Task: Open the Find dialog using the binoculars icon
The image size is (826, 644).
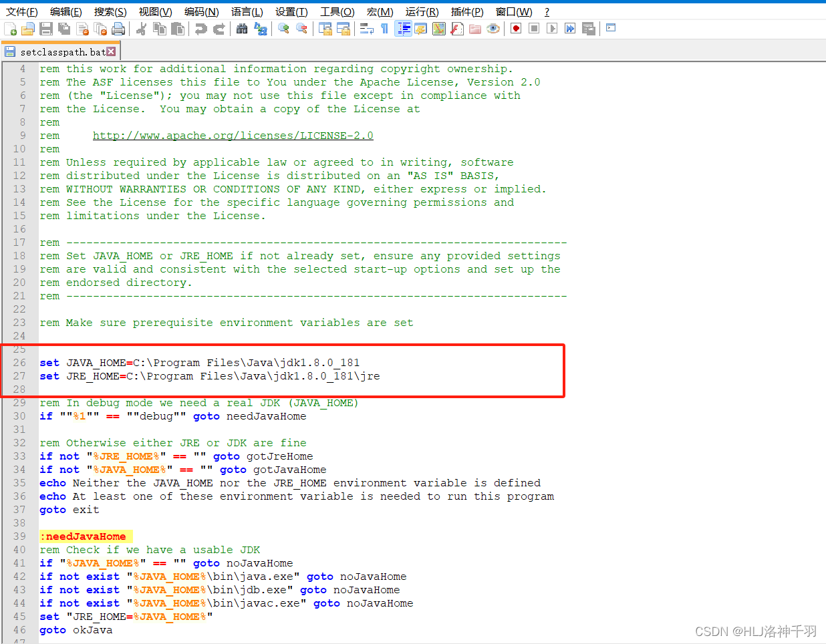Action: [241, 29]
